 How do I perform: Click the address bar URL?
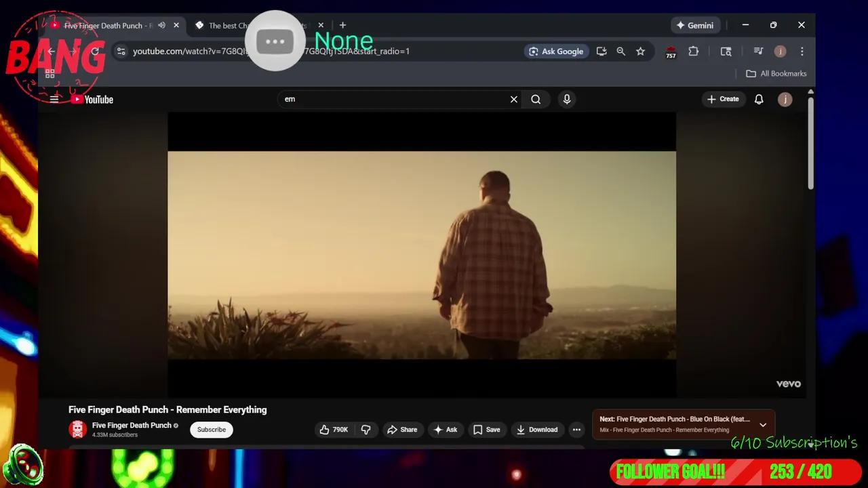[x=271, y=52]
